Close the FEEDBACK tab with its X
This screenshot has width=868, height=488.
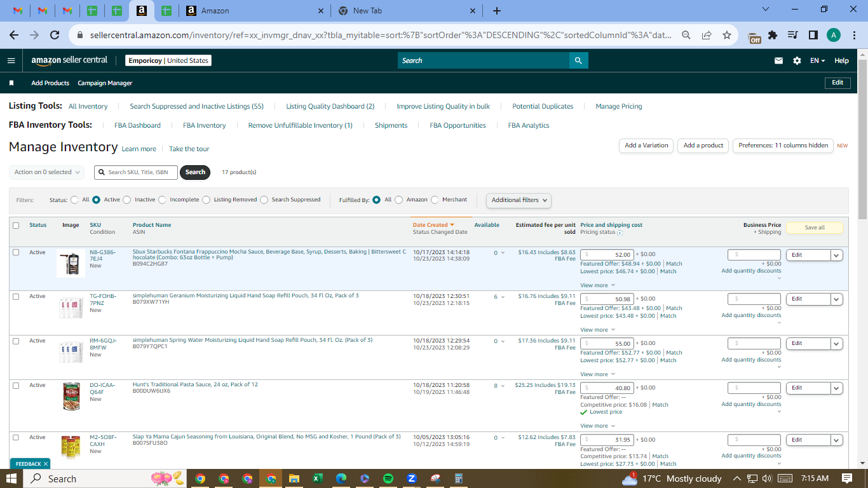point(46,464)
